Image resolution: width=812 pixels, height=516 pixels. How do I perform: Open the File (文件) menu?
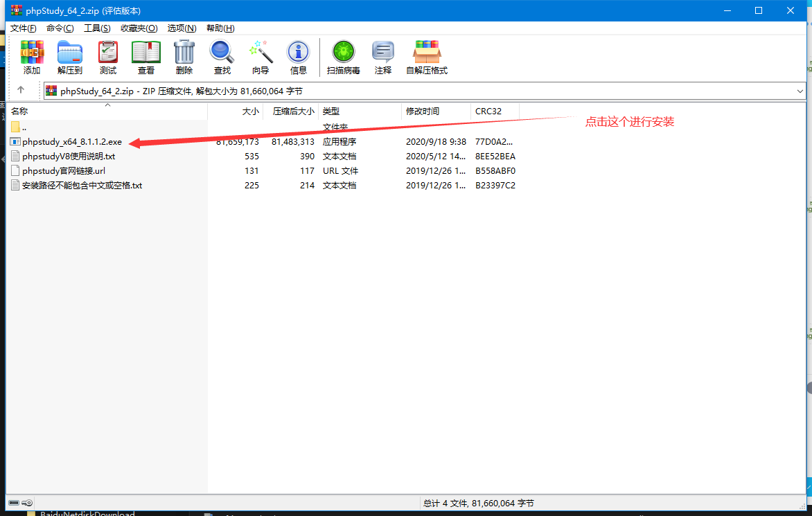pos(24,28)
